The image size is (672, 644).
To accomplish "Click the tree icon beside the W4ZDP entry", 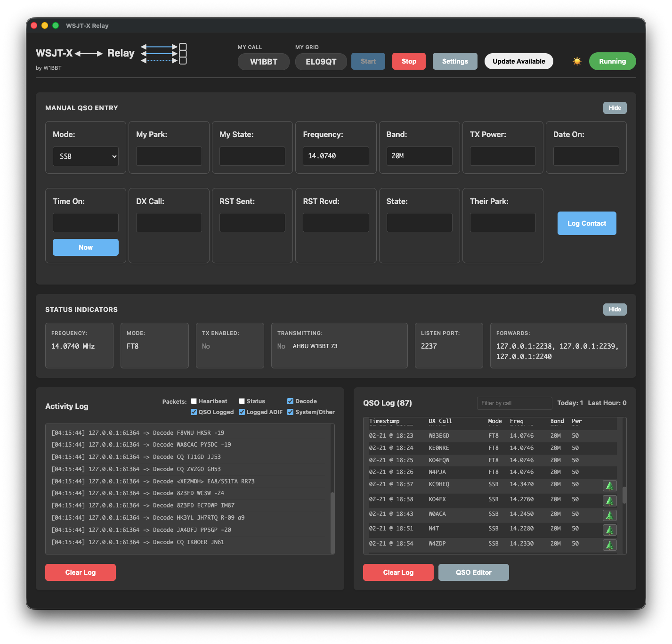I will [609, 545].
